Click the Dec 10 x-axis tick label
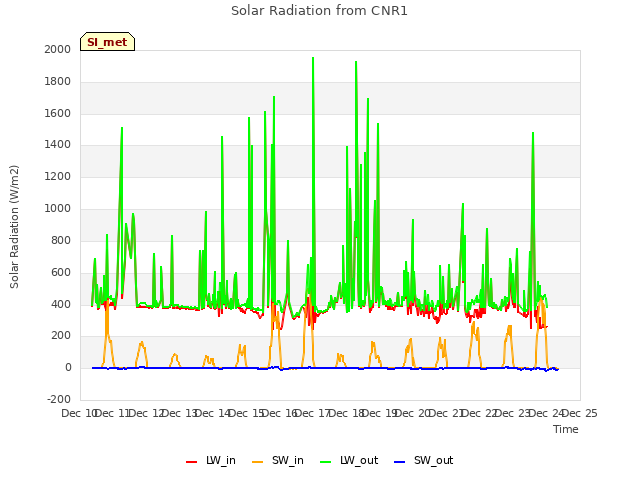The height and width of the screenshot is (480, 640). (x=78, y=413)
